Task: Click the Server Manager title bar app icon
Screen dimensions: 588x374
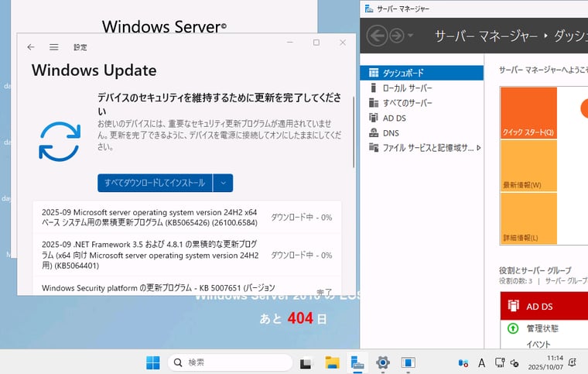Action: pyautogui.click(x=369, y=9)
